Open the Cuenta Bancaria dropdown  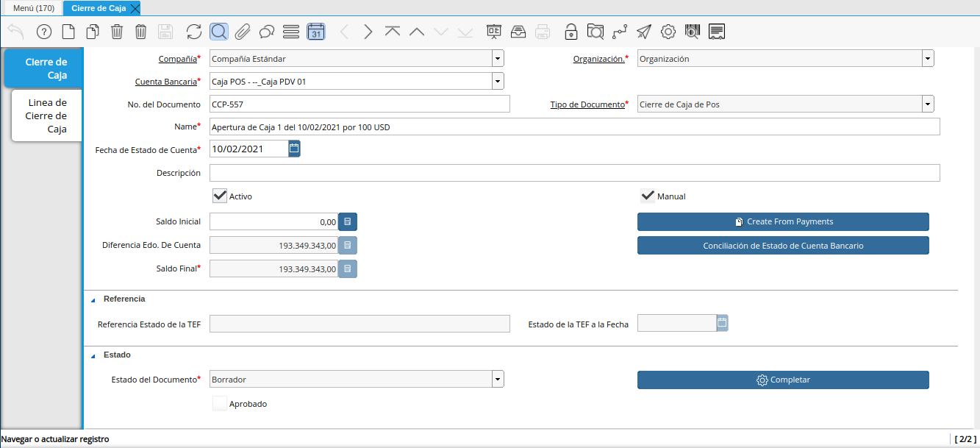498,82
